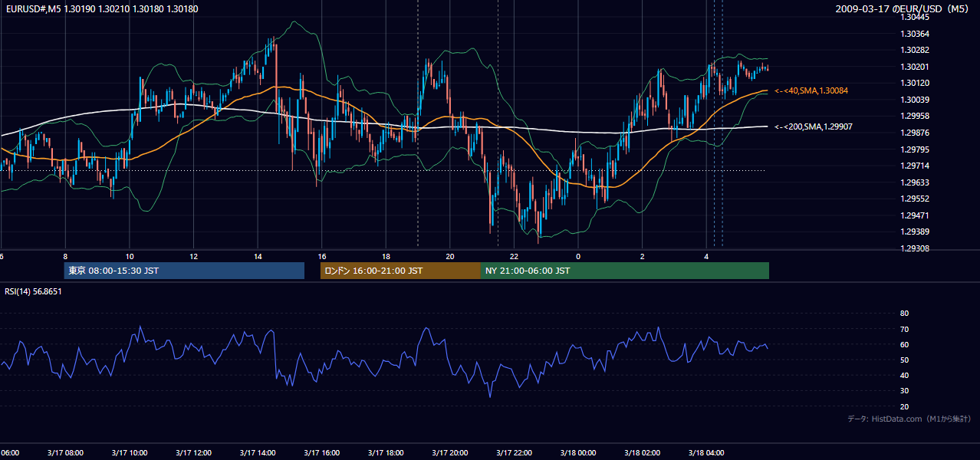980x460 pixels.
Task: Click price level 1.29958 on the axis
Action: click(x=916, y=116)
